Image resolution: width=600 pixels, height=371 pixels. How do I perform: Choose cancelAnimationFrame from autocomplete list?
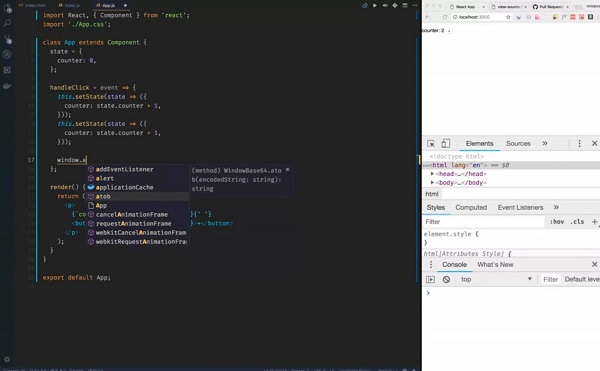click(x=138, y=215)
